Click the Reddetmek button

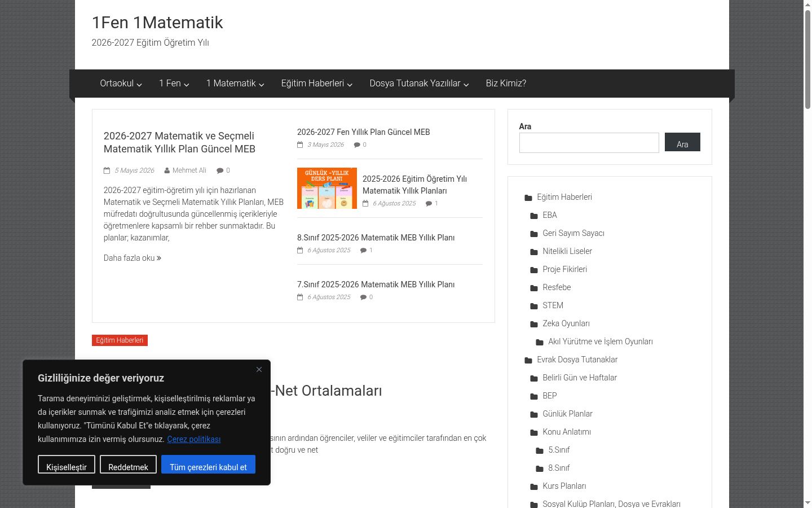(x=128, y=465)
